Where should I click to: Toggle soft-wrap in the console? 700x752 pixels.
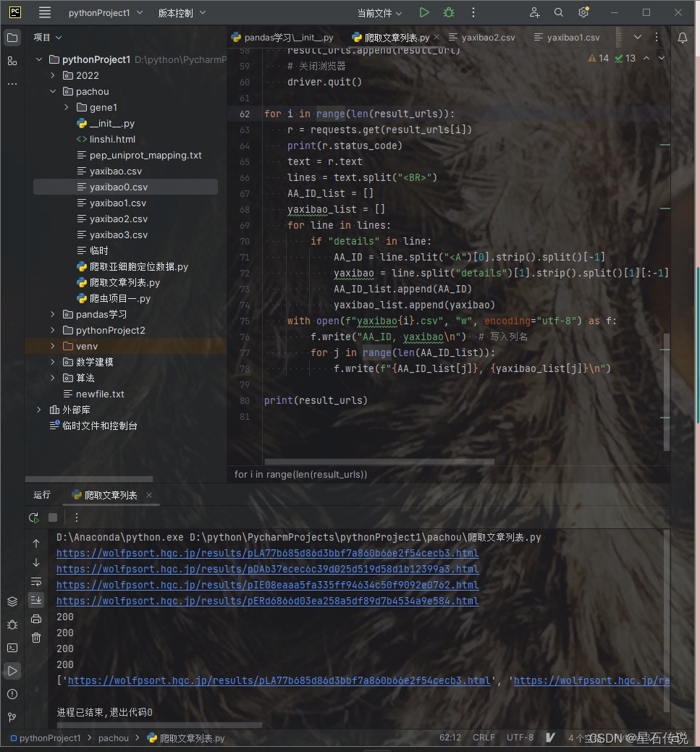click(x=36, y=581)
